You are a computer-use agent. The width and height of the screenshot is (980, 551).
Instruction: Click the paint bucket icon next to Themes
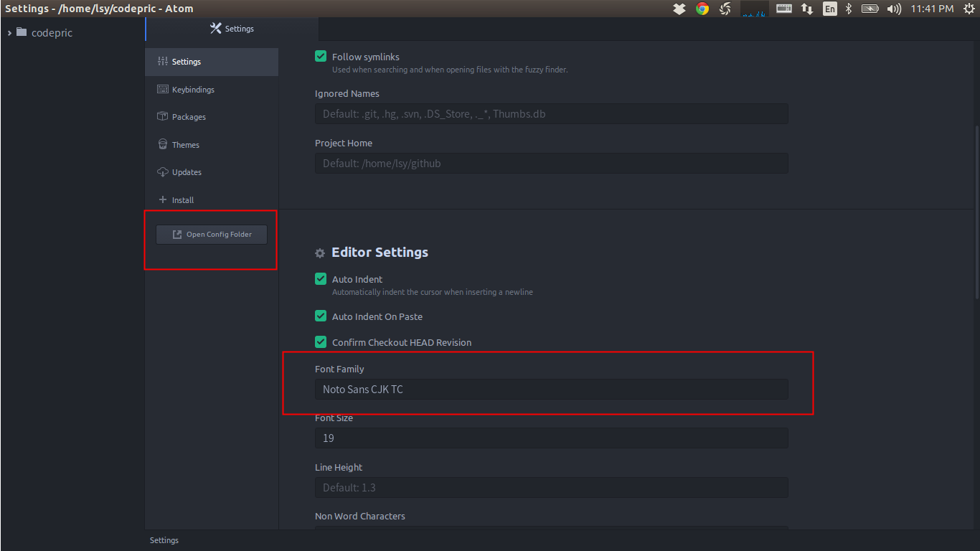pyautogui.click(x=163, y=144)
